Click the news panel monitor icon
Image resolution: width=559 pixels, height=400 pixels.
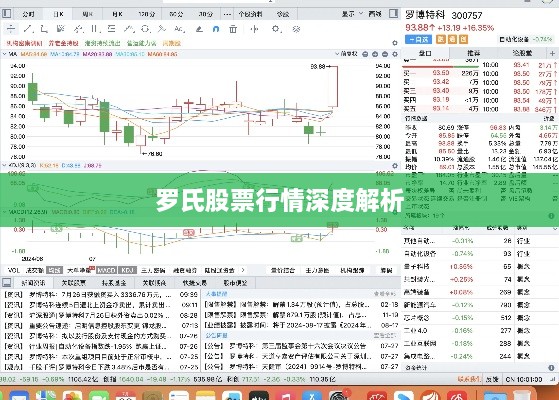point(6,283)
